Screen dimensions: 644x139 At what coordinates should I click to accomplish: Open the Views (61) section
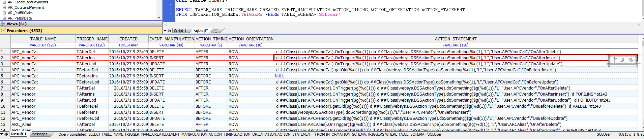coord(16,24)
